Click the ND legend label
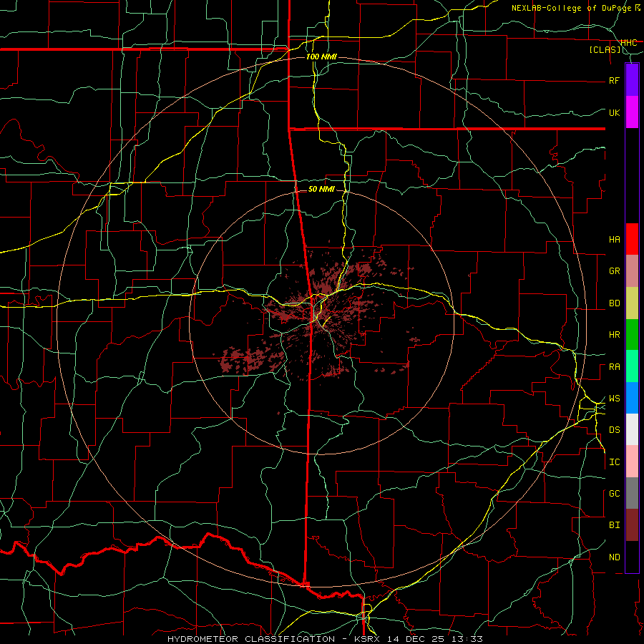The width and height of the screenshot is (644, 644). (x=615, y=557)
